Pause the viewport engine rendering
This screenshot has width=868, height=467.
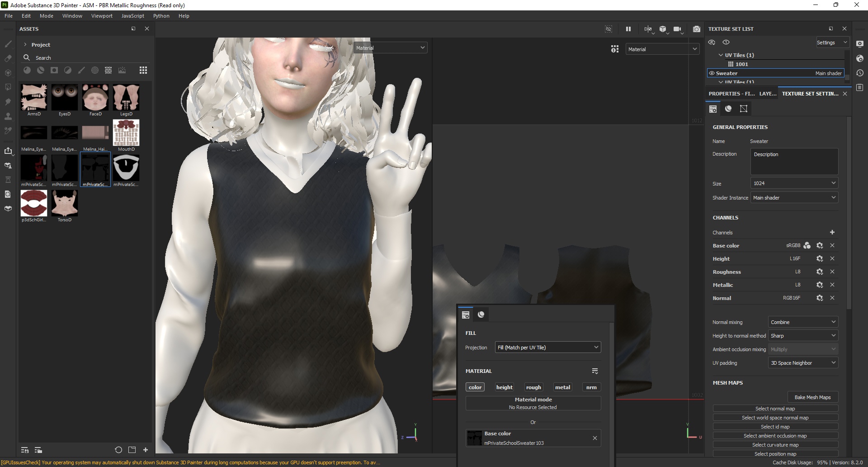point(628,29)
